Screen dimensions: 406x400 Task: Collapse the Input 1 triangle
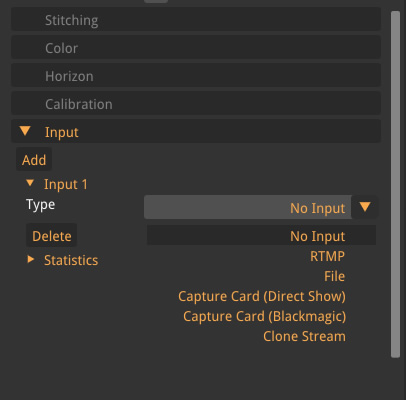pyautogui.click(x=30, y=183)
